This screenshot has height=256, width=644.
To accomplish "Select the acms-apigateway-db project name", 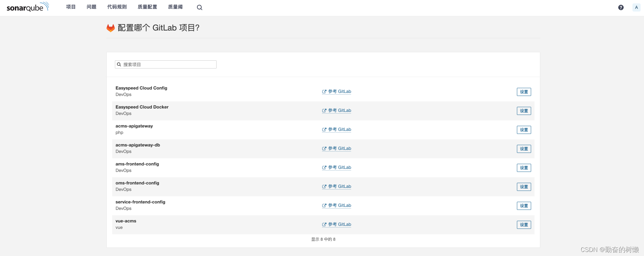I will (138, 145).
